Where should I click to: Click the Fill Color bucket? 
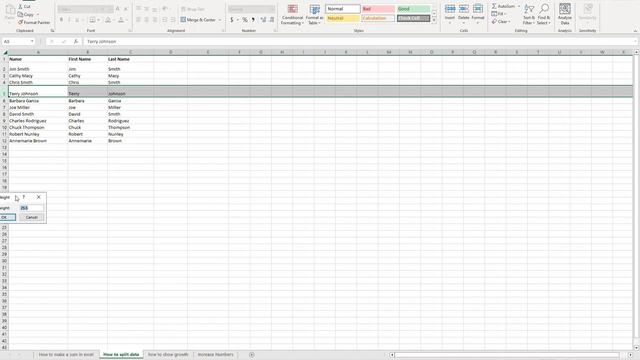click(x=108, y=20)
